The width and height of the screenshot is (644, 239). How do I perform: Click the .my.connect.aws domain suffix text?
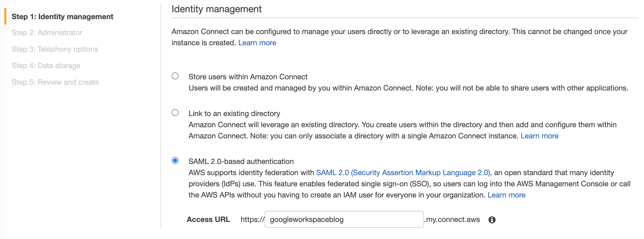point(452,219)
